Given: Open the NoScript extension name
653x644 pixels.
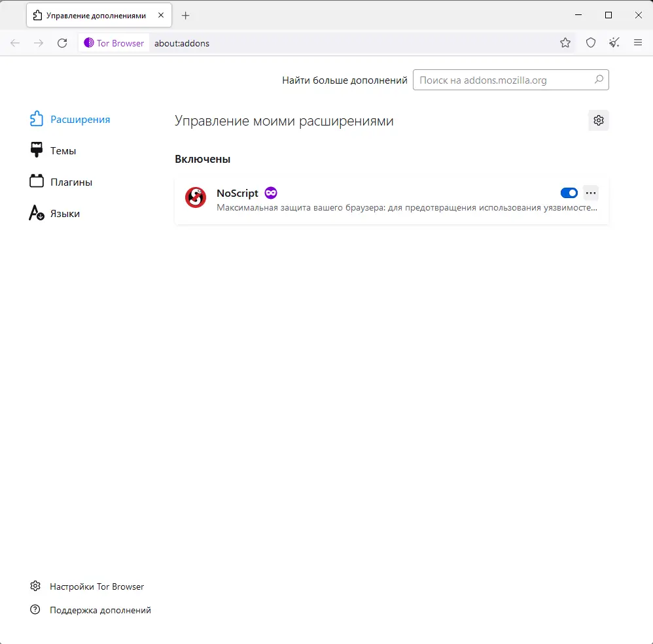Looking at the screenshot, I should (238, 193).
